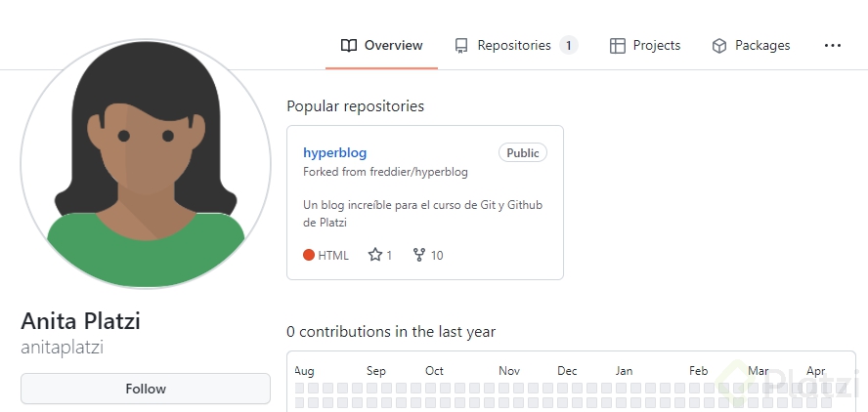Click the Repositories repo icon

461,46
